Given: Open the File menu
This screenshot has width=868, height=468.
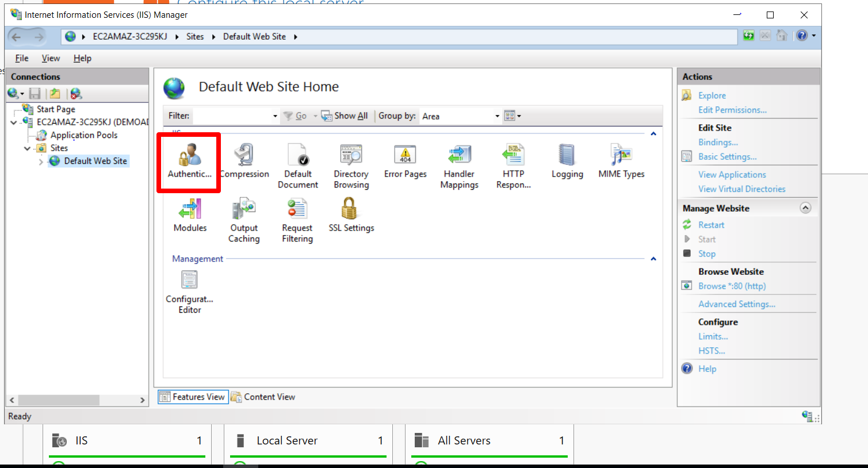Looking at the screenshot, I should click(x=22, y=58).
